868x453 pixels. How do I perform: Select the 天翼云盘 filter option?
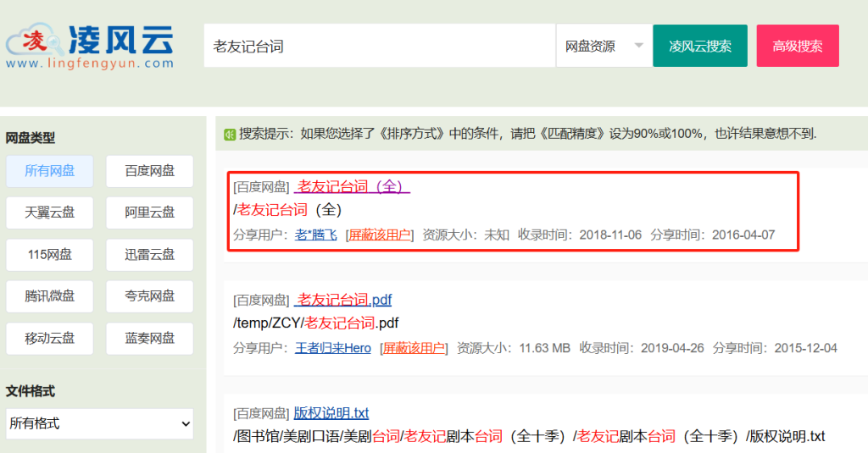tap(49, 213)
